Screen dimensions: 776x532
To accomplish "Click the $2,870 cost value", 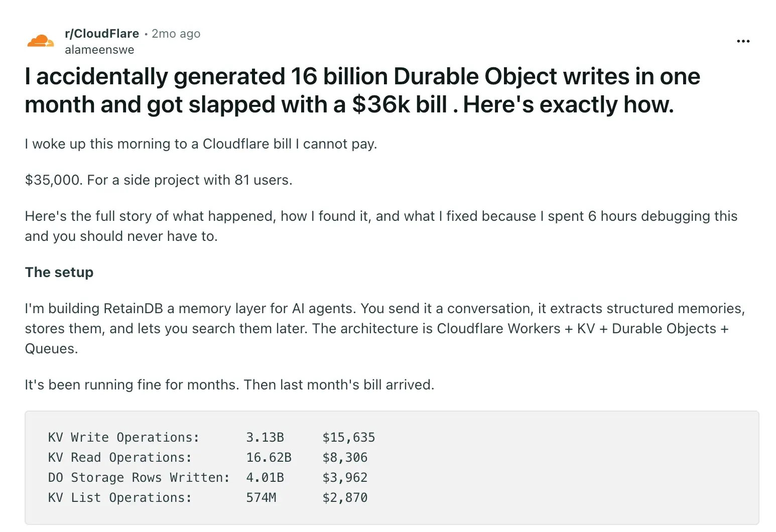I will [x=345, y=498].
